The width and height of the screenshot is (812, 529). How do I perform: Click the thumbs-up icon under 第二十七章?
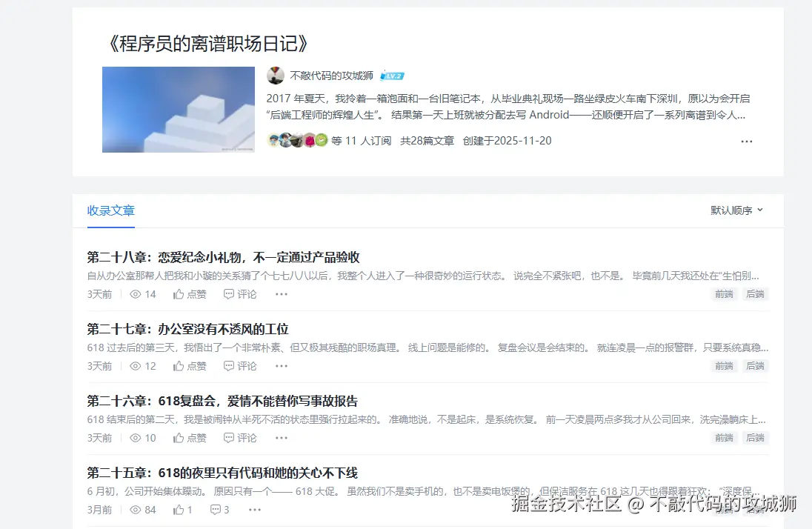pos(178,365)
